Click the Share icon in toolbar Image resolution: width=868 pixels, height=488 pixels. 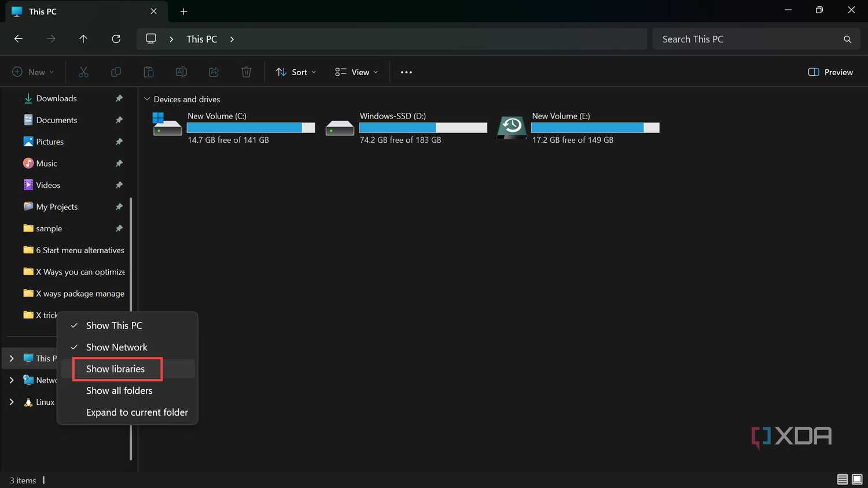[214, 72]
